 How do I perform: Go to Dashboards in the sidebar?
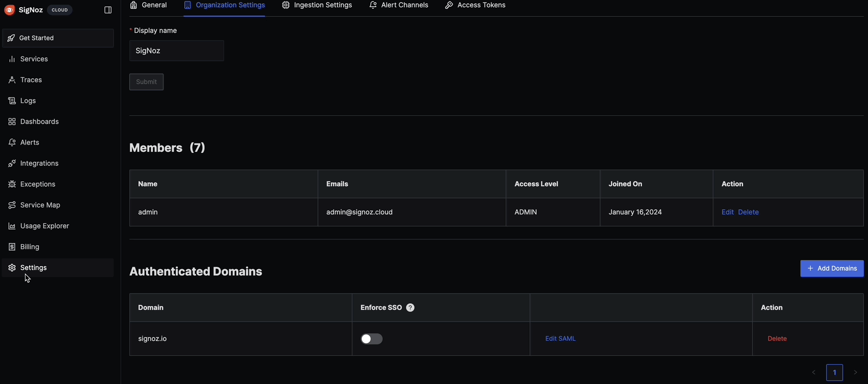58,122
